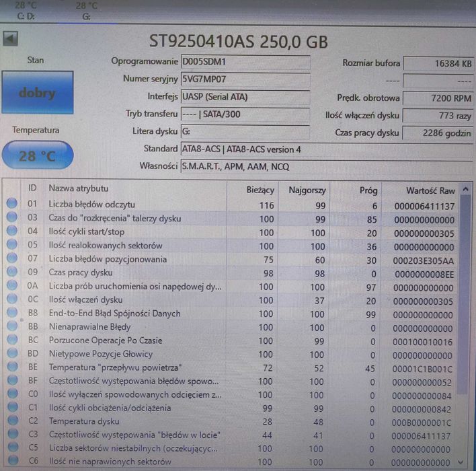This screenshot has width=476, height=471.
Task: Click the back arrow disk navigation button
Action: (11, 38)
